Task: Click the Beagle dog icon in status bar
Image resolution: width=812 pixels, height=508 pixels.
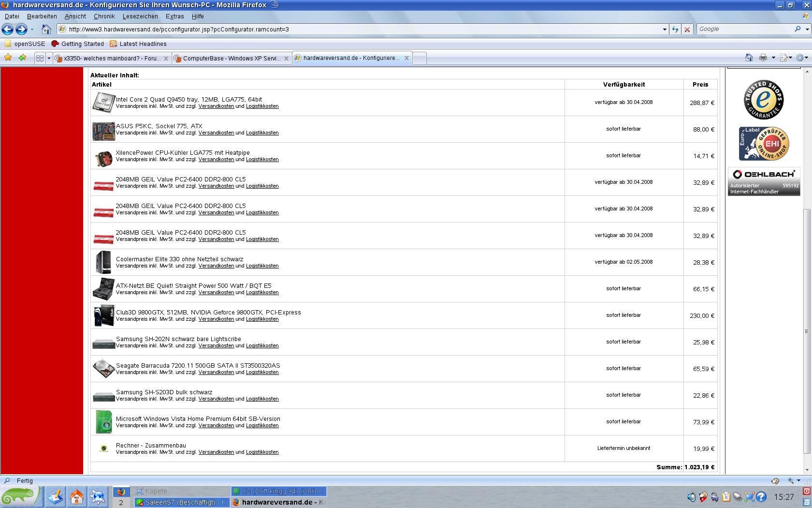Action: [775, 480]
